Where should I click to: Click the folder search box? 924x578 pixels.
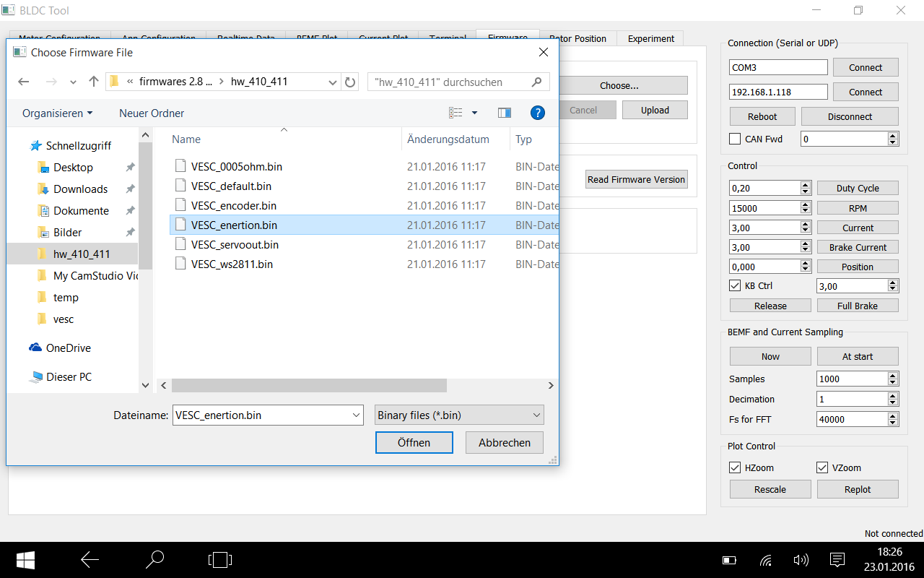coord(458,82)
